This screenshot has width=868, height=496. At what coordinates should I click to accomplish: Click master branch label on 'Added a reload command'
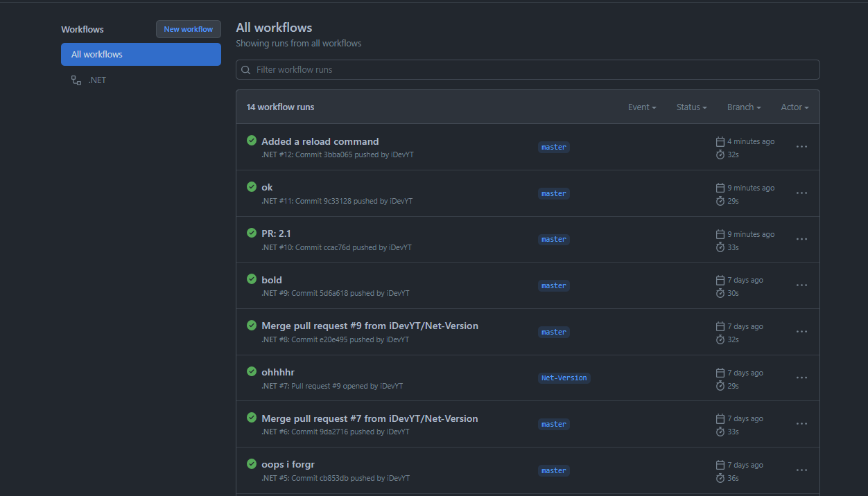pos(554,147)
